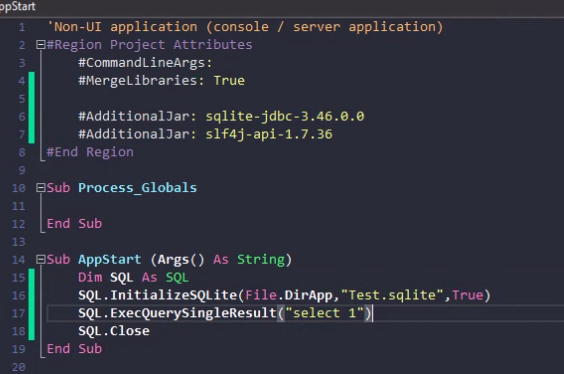Click the #CommandLineArgs: attribute text

pyautogui.click(x=145, y=63)
